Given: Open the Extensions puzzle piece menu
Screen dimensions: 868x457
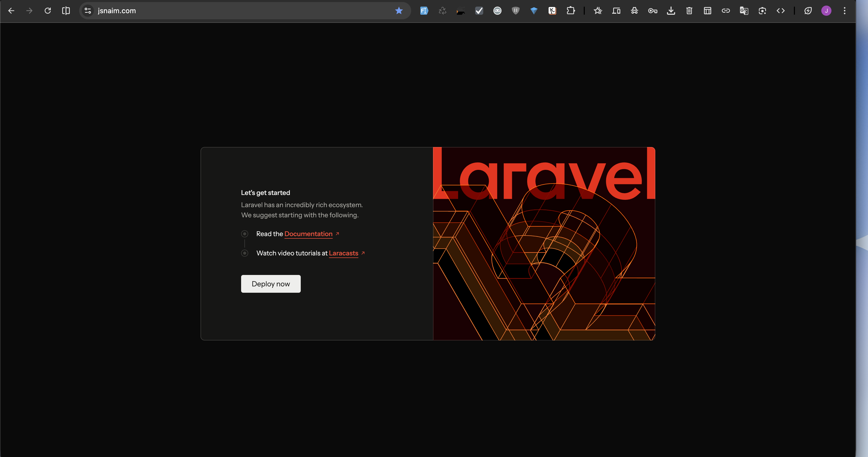Looking at the screenshot, I should [x=571, y=11].
